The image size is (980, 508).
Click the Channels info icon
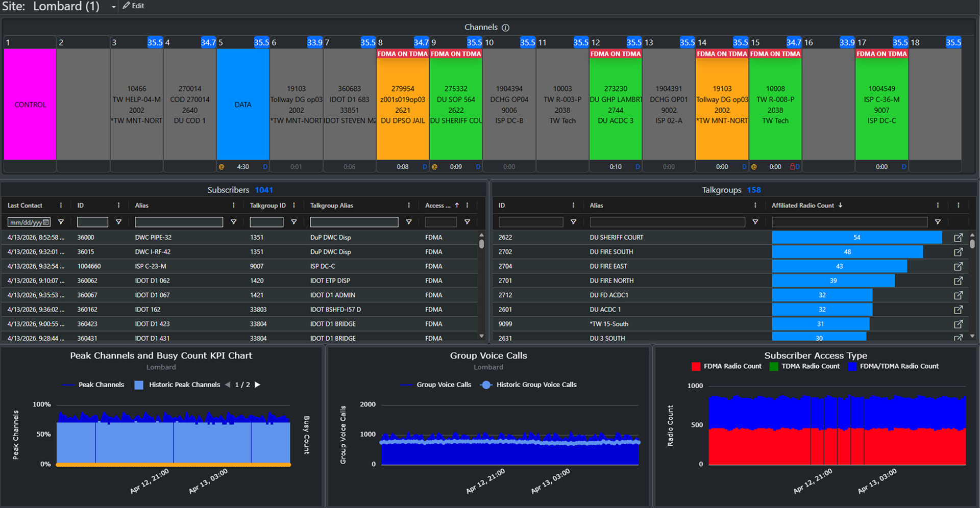(x=505, y=28)
